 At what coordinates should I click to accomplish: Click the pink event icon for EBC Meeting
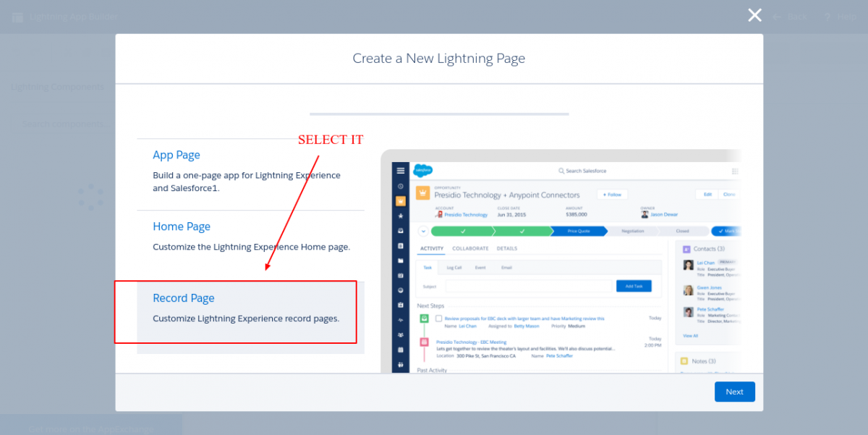[423, 342]
